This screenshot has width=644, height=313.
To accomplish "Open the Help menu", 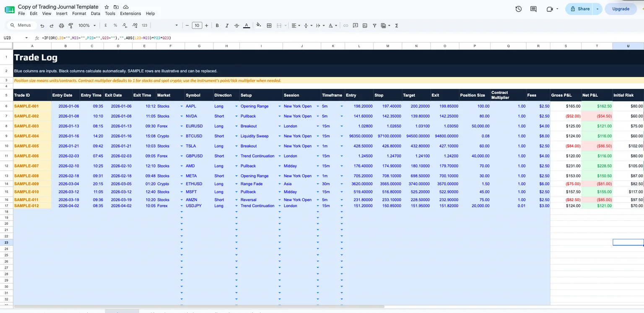I will coord(150,13).
